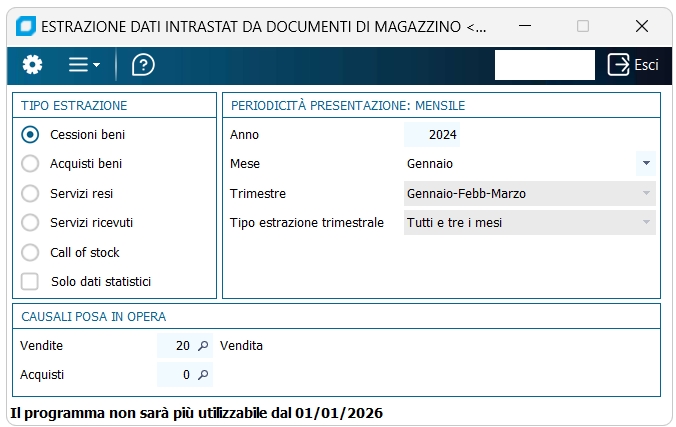Click the Vendite lookup magnifier icon
Image resolution: width=676 pixels, height=427 pixels.
(x=203, y=345)
